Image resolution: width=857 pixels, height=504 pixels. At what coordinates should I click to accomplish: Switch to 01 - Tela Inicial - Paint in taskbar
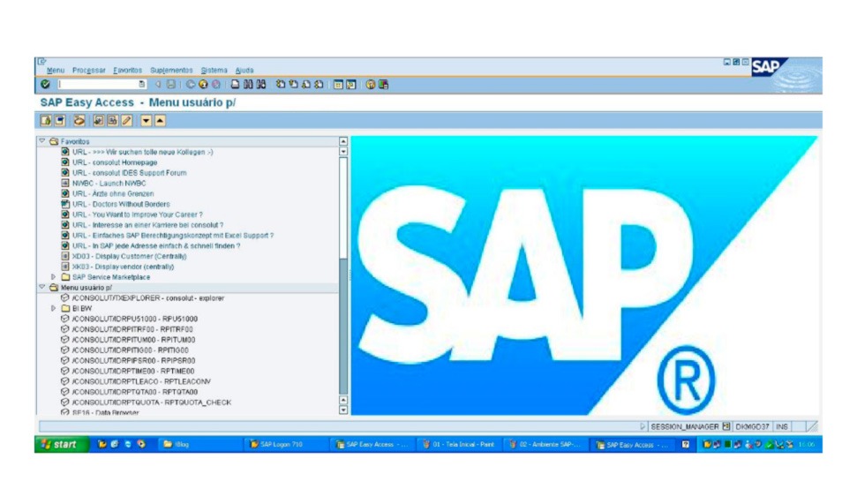pyautogui.click(x=458, y=444)
